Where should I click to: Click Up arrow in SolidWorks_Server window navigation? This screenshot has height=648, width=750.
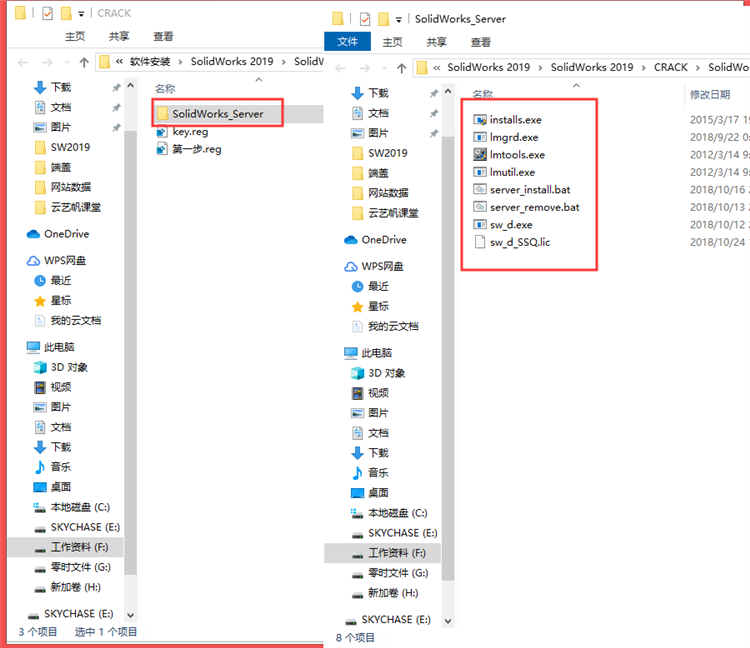pyautogui.click(x=402, y=68)
